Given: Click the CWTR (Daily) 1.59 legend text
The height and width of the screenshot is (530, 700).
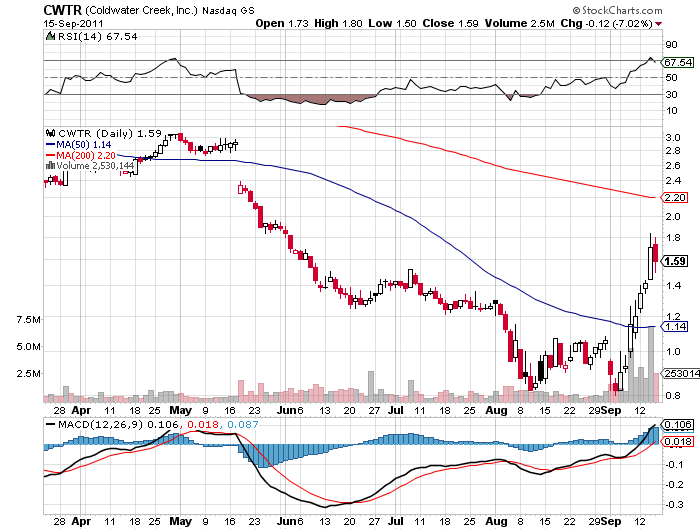Looking at the screenshot, I should click(110, 134).
